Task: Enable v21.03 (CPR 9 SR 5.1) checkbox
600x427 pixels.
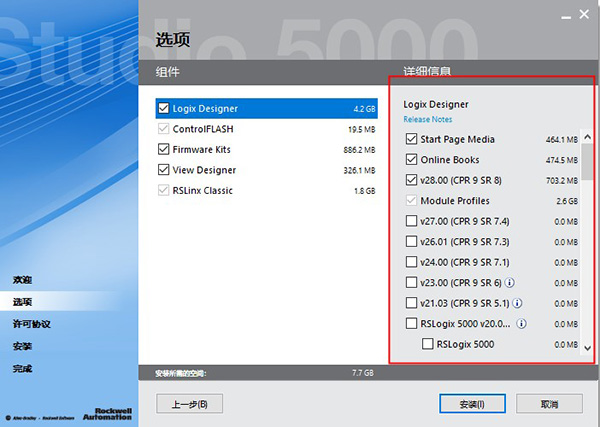Action: 411,303
